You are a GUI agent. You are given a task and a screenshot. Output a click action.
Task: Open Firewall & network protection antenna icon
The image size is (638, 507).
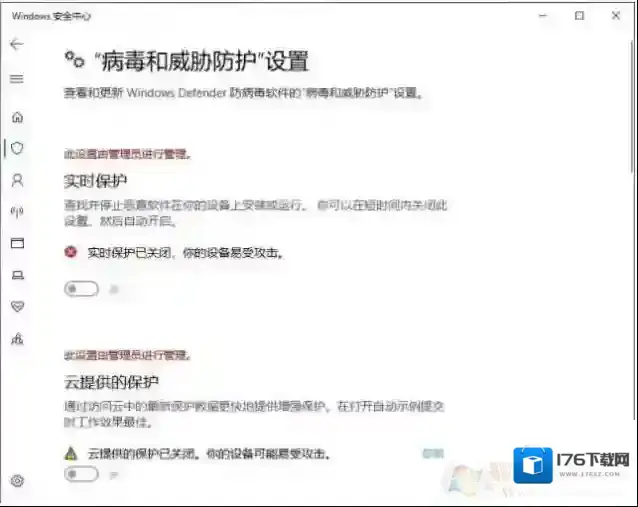(17, 212)
